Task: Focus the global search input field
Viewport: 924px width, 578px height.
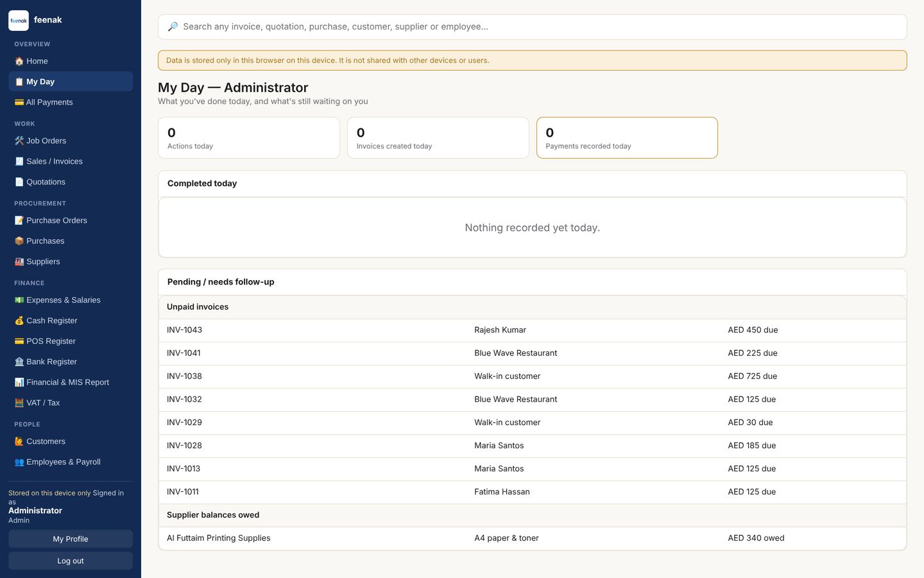Action: pos(533,27)
